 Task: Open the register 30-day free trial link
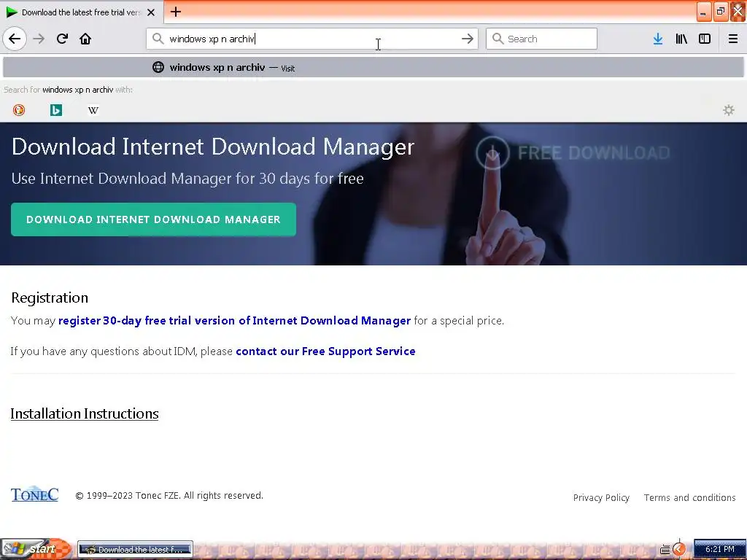[234, 321]
